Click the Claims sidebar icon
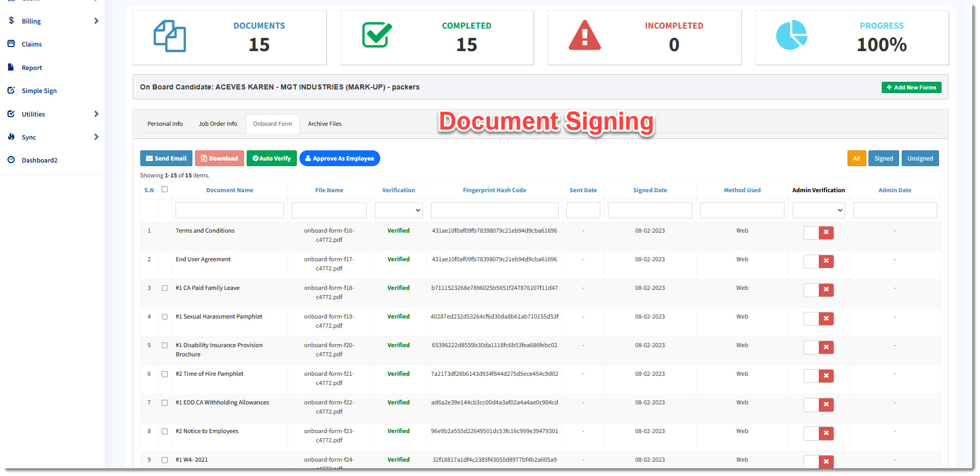 [11, 44]
